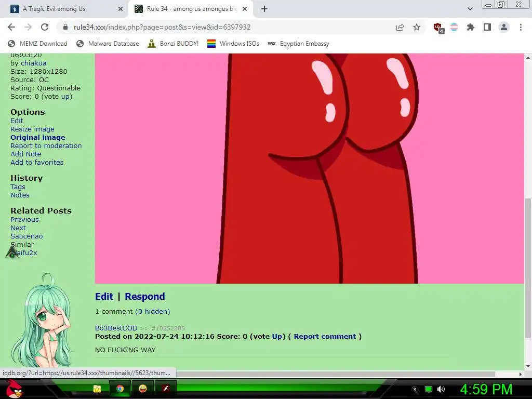View site information via lock icon
Viewport: 532px width, 399px height.
pos(65,27)
